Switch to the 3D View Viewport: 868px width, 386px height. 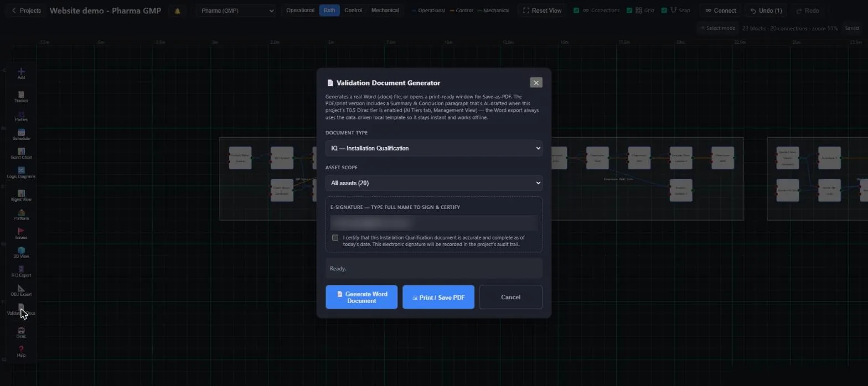pyautogui.click(x=21, y=252)
